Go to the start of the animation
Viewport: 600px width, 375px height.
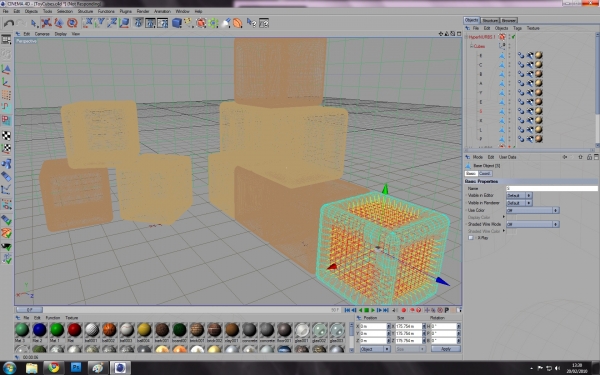347,310
